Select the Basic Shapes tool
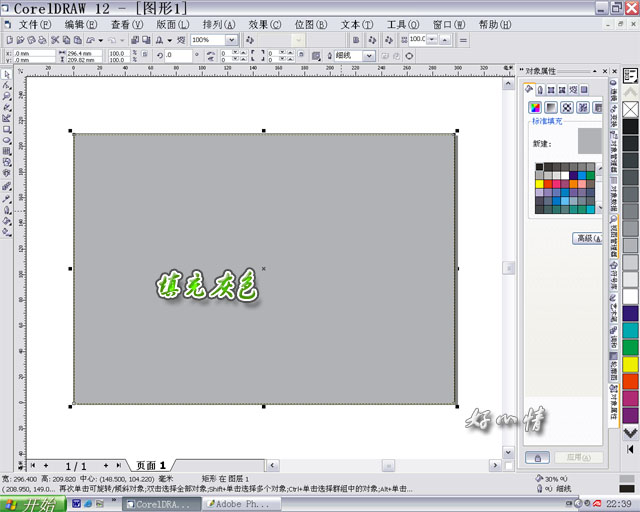This screenshot has width=640, height=512. (7, 162)
